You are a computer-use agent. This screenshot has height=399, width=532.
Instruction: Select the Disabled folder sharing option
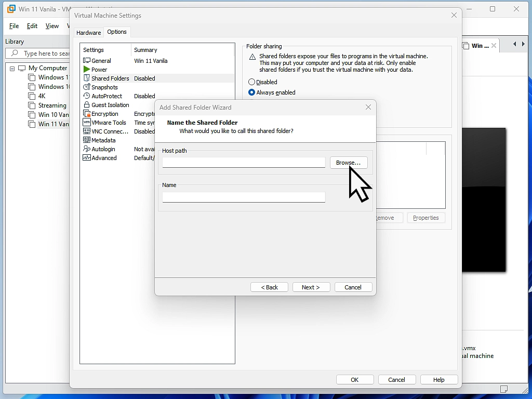coord(263,82)
